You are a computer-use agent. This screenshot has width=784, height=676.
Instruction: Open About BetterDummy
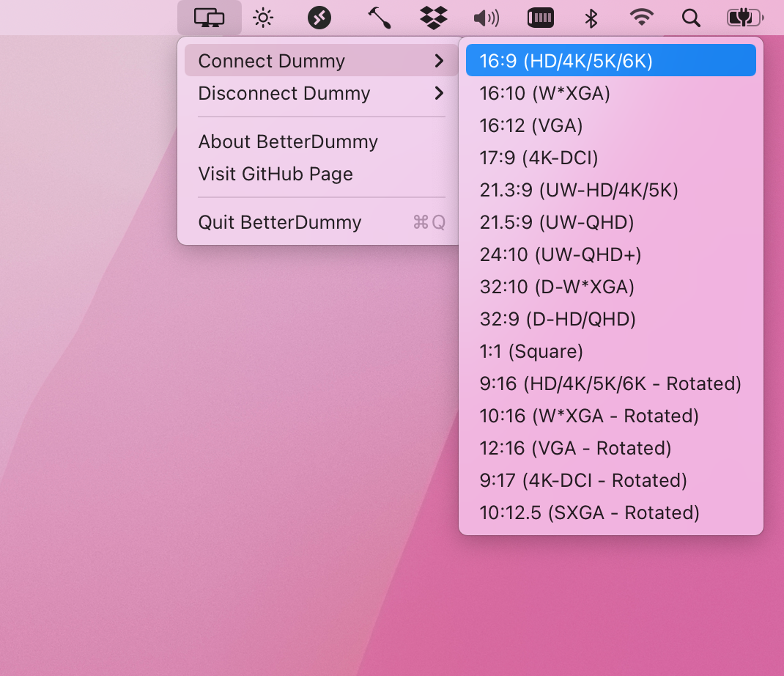pyautogui.click(x=322, y=142)
